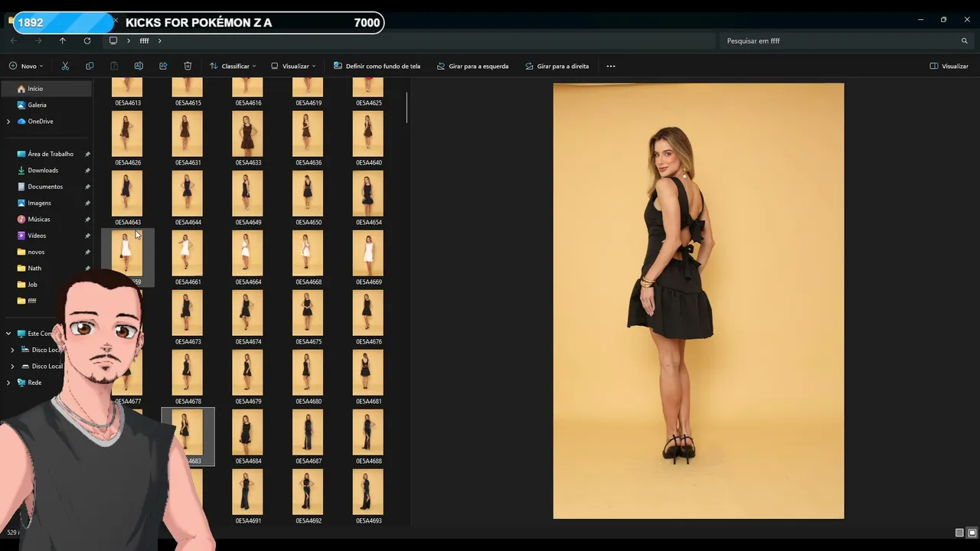Click the Cut scissors icon
Screen dimensions: 980x551
(65, 66)
